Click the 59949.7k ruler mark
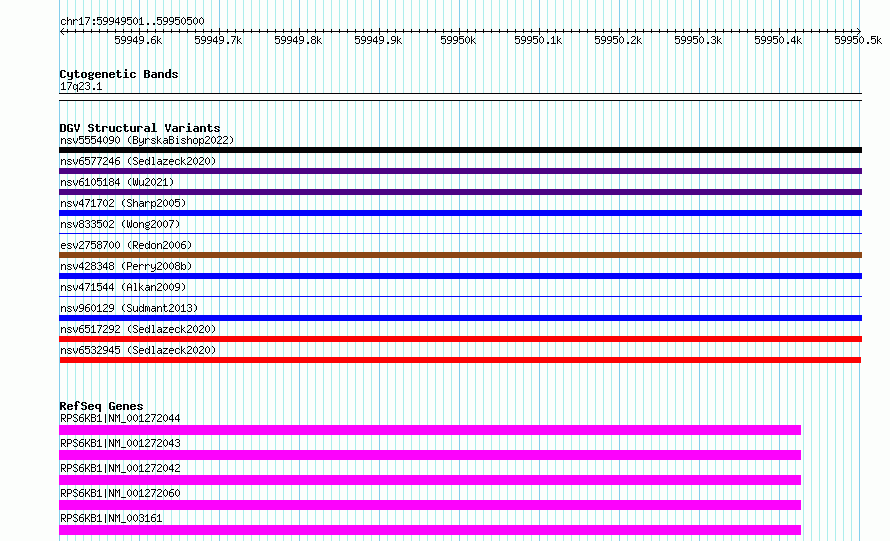Screen dimensions: 890x541 point(218,40)
